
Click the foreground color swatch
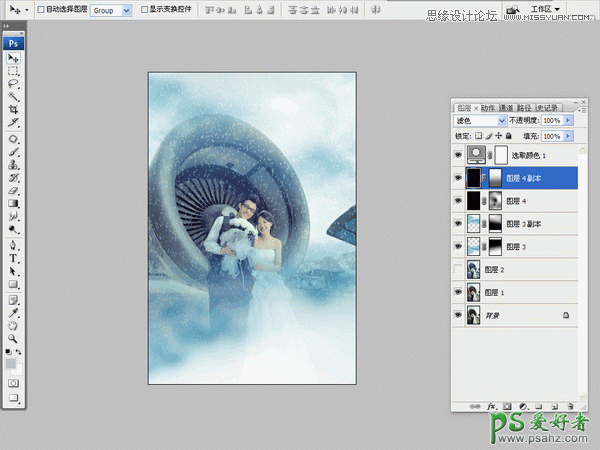[x=11, y=363]
